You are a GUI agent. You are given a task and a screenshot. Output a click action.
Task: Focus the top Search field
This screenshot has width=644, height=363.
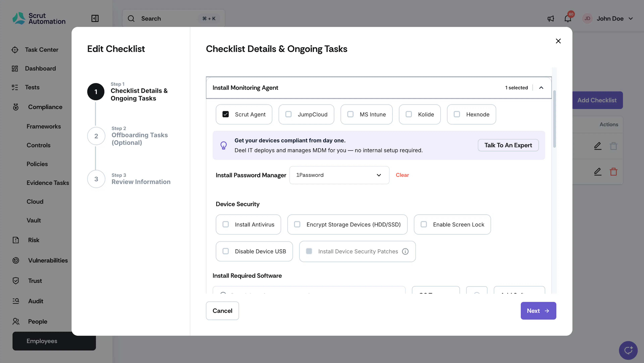(x=174, y=18)
